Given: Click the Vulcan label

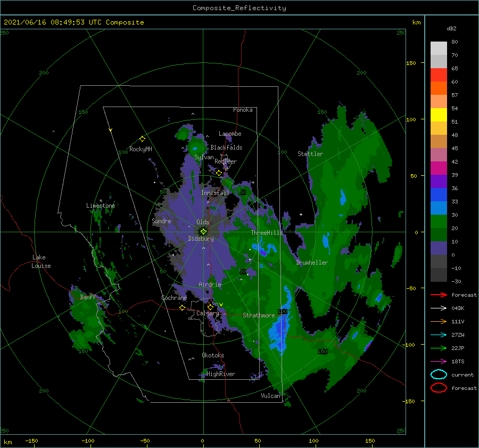Looking at the screenshot, I should click(x=270, y=396).
